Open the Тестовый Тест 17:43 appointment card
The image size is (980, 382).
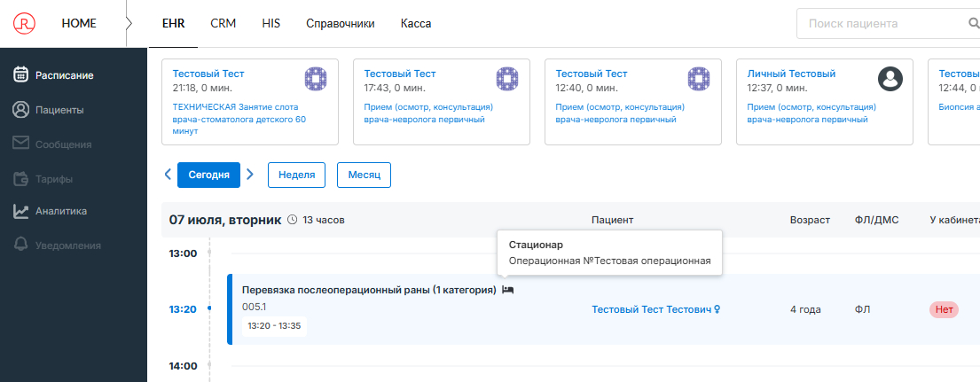pos(442,102)
